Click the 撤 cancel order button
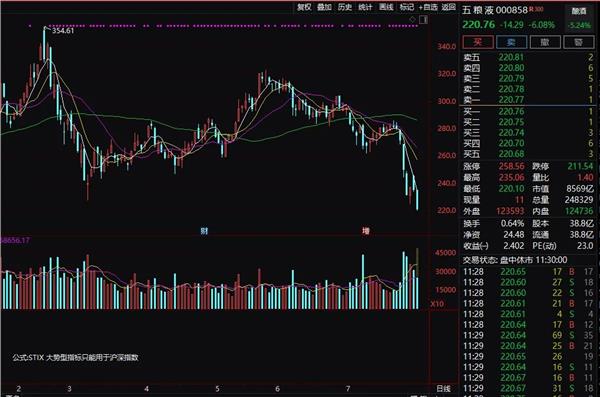Screen dimensions: 600x397 tap(545, 42)
